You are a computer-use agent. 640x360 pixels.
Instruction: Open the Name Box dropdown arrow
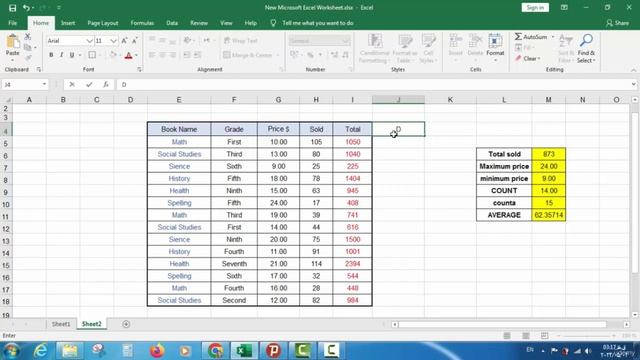44,84
